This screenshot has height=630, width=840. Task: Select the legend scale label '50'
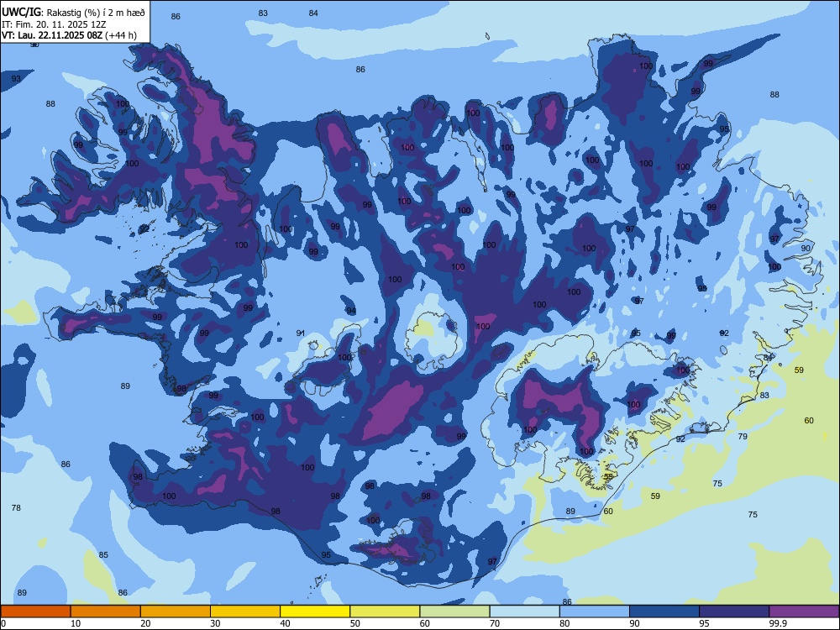click(x=355, y=623)
